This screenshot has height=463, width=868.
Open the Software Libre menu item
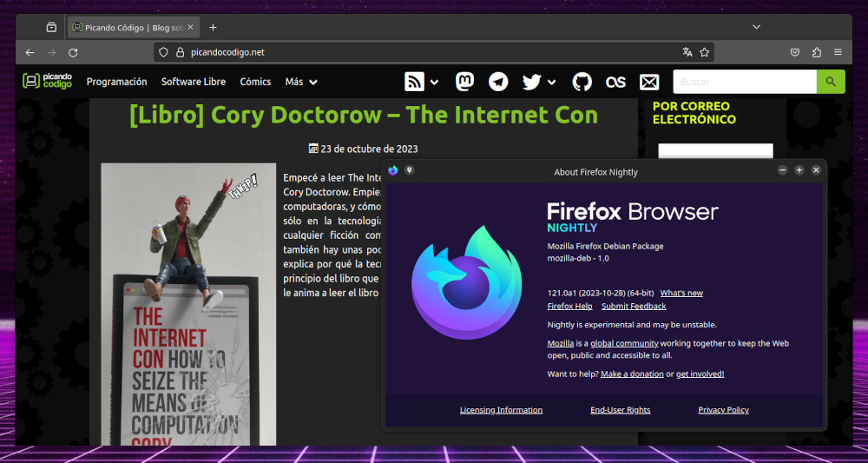[x=194, y=82]
